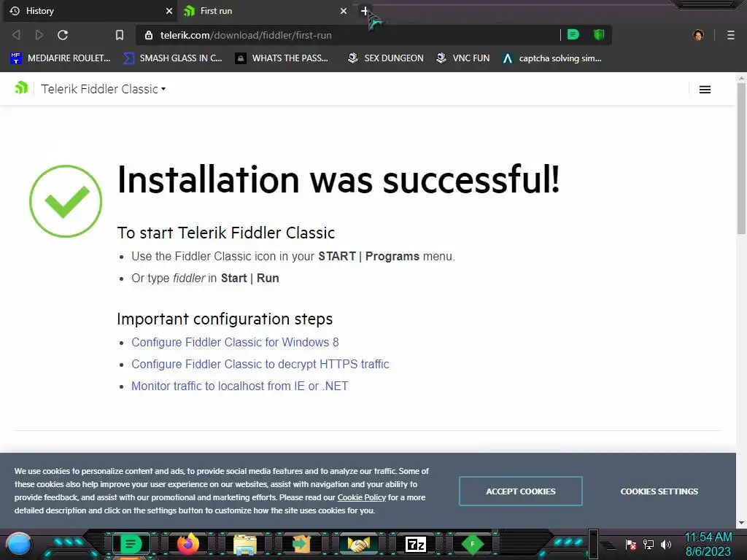747x560 pixels.
Task: Open Configure Fiddler Classic for Windows 8
Action: (x=235, y=343)
